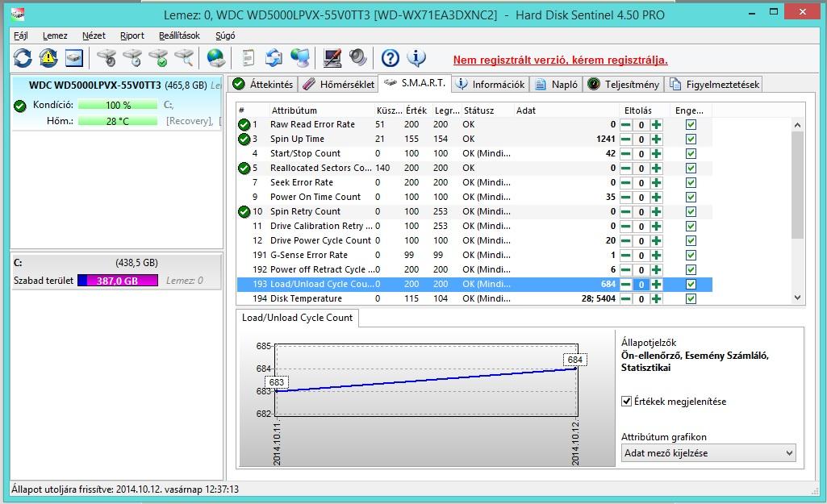Toggle enable checkbox for Raw Read Error Rate
827x504 pixels.
[x=691, y=125]
